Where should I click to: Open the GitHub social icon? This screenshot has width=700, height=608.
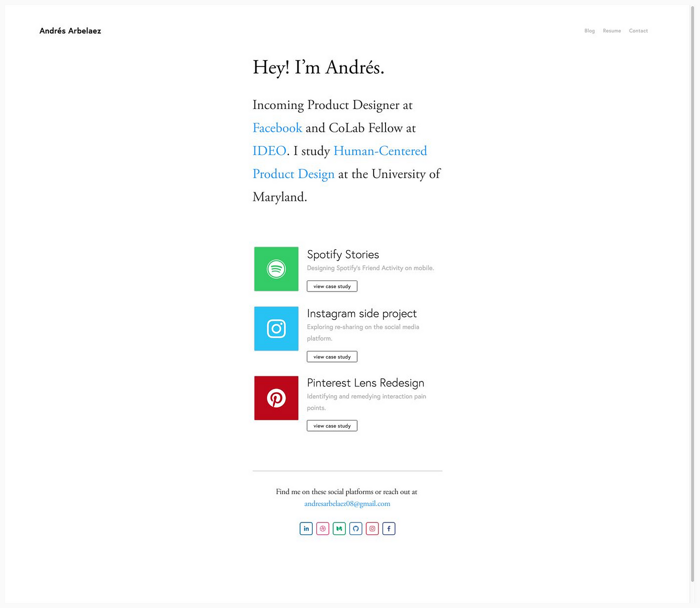point(356,528)
